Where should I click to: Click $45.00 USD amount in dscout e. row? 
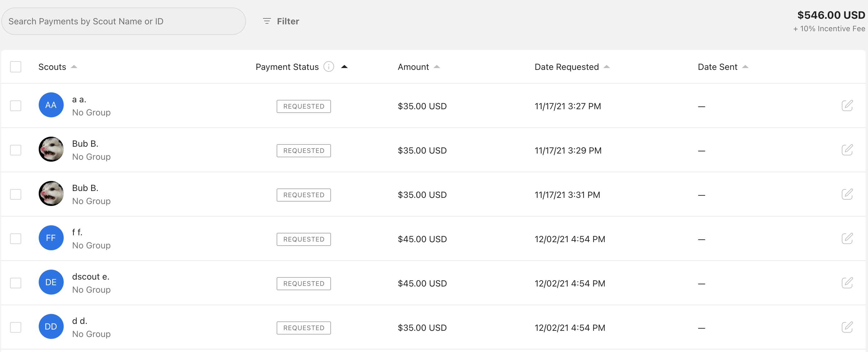(x=422, y=283)
